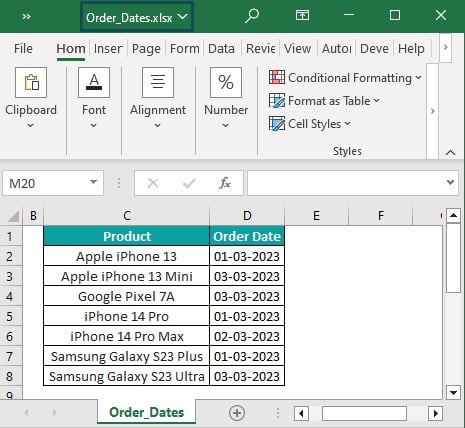This screenshot has width=465, height=428.
Task: Switch to the Review tab
Action: pyautogui.click(x=260, y=49)
